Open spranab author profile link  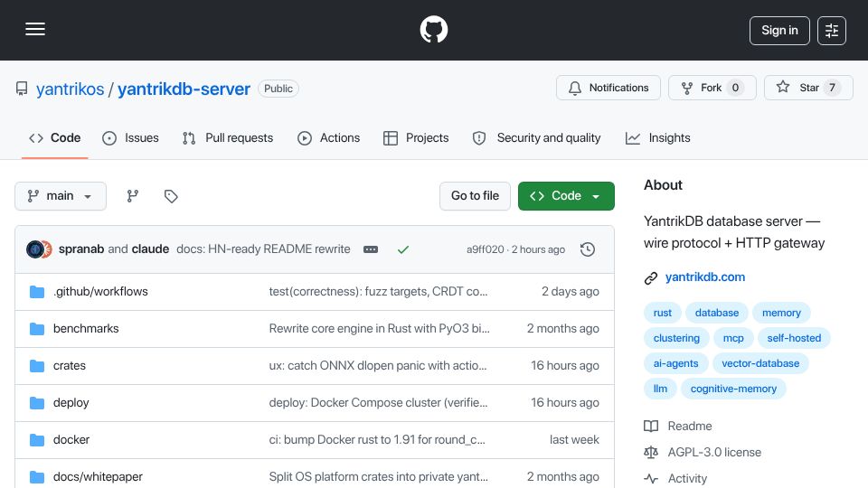pos(81,249)
